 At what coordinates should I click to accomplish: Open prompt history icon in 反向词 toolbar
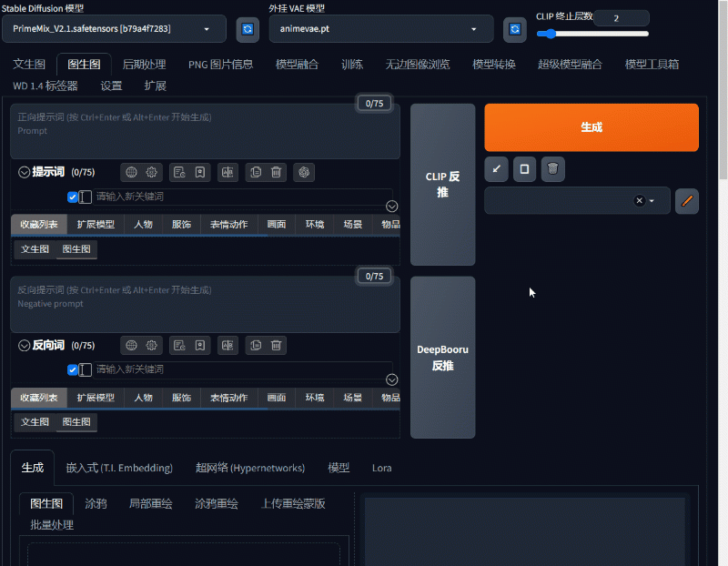[179, 346]
